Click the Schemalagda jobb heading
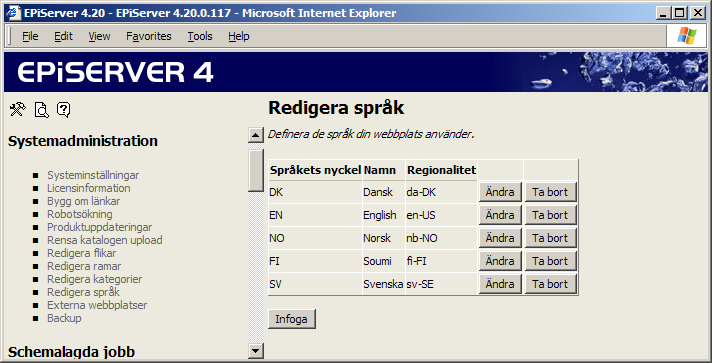The height and width of the screenshot is (363, 712). pyautogui.click(x=71, y=352)
